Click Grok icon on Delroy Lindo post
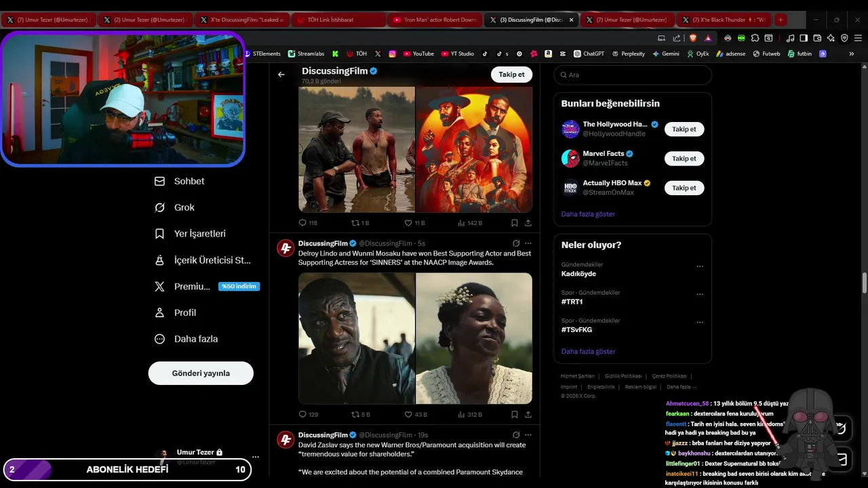Viewport: 868px width, 488px height. tap(516, 243)
